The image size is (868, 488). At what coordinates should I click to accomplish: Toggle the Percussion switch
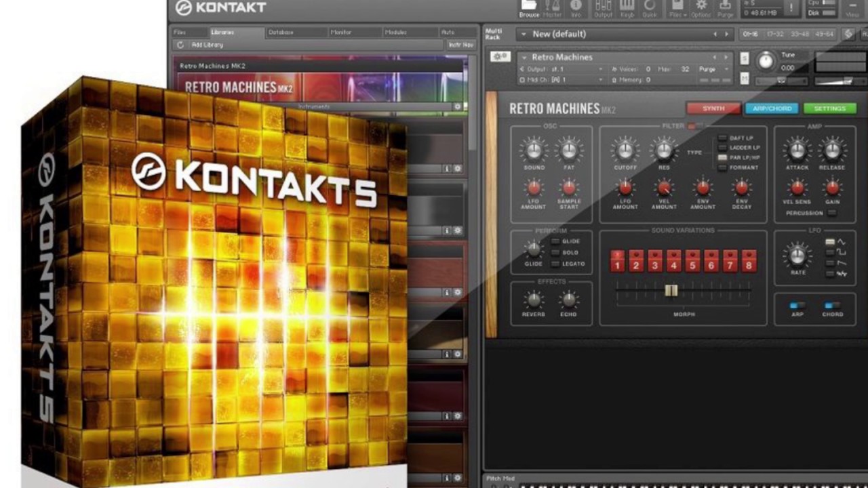832,213
